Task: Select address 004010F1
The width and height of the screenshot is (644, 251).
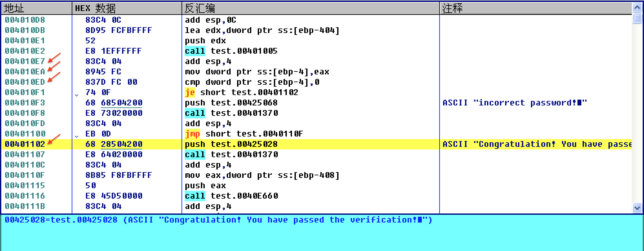Action: pyautogui.click(x=25, y=93)
